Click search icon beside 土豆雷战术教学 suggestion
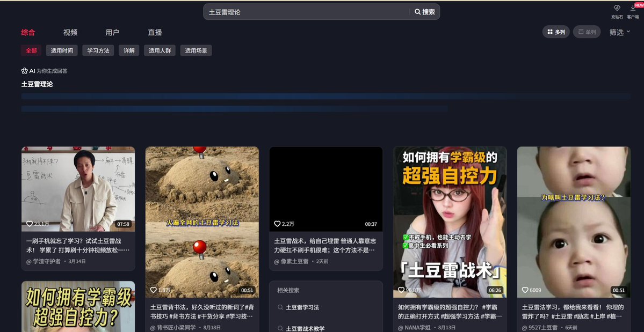Image resolution: width=644 pixels, height=332 pixels. (x=280, y=328)
